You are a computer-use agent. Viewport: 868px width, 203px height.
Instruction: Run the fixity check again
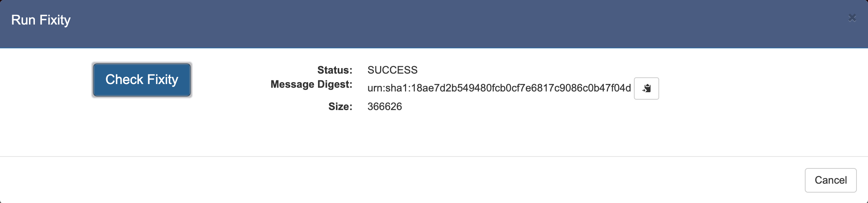tap(142, 80)
